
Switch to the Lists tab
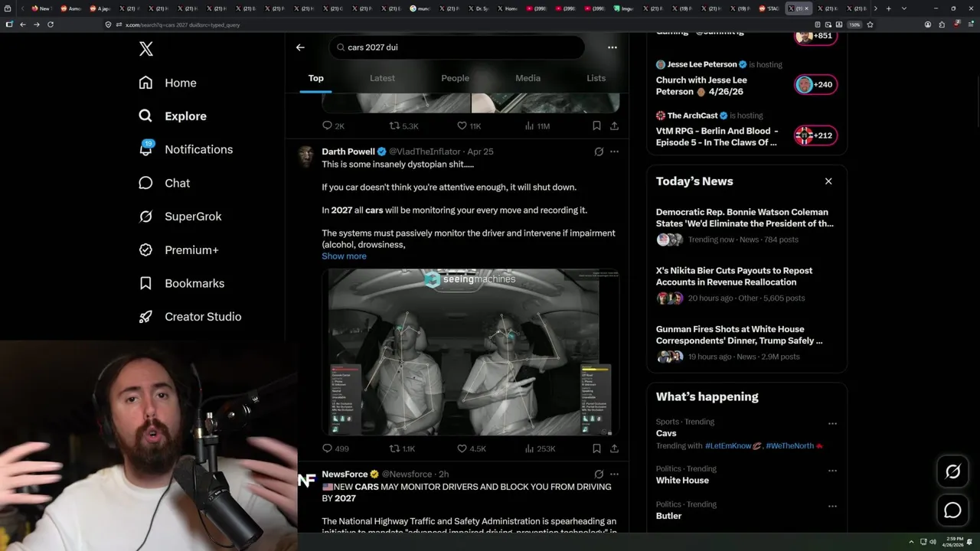click(x=596, y=78)
